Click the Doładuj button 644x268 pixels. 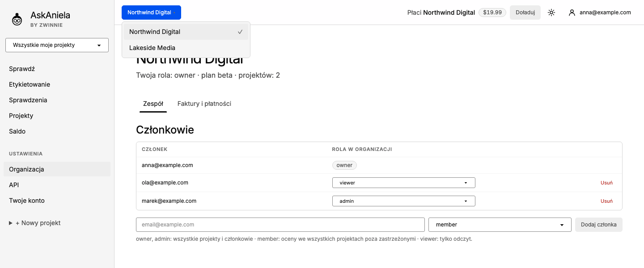pos(525,13)
